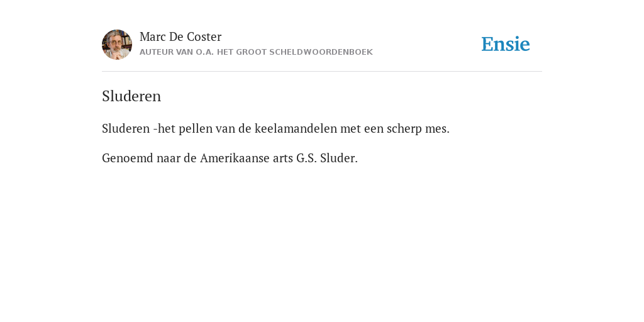Viewport: 644px width, 322px height.
Task: Open Marc De Coster's avatar photo
Action: [117, 45]
